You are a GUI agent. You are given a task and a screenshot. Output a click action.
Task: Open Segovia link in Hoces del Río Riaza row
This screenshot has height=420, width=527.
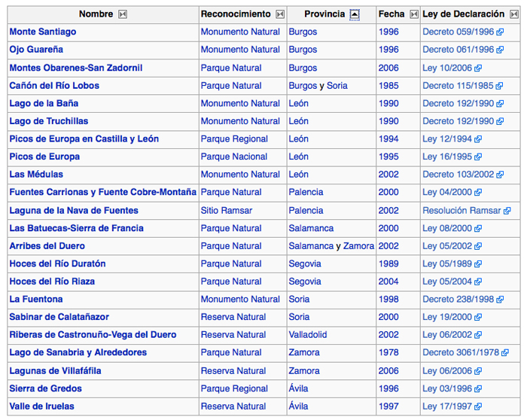pyautogui.click(x=305, y=282)
